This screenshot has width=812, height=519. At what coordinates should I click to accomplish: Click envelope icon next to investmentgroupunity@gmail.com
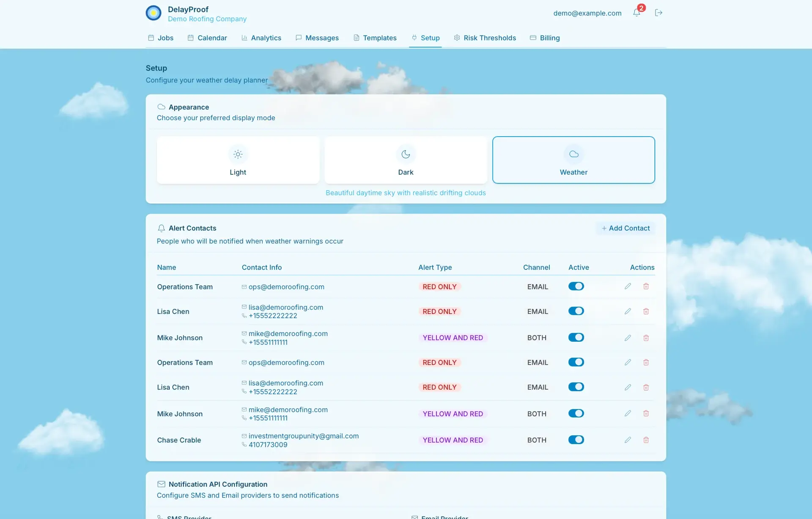tap(244, 436)
